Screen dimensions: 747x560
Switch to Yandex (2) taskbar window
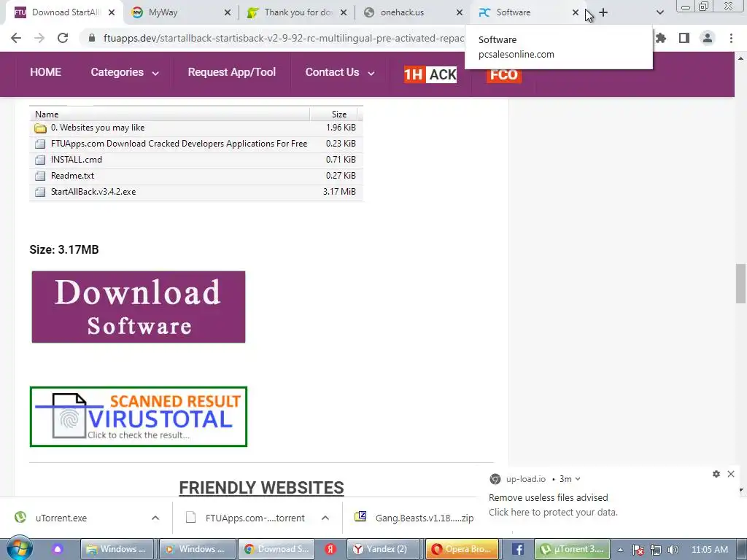click(384, 549)
